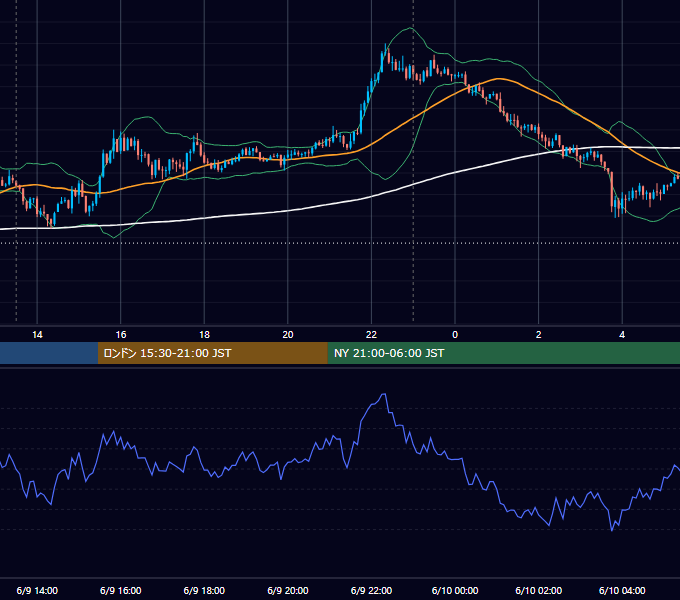Click the hour label 16 on upper axis
This screenshot has width=680, height=600.
tap(121, 335)
